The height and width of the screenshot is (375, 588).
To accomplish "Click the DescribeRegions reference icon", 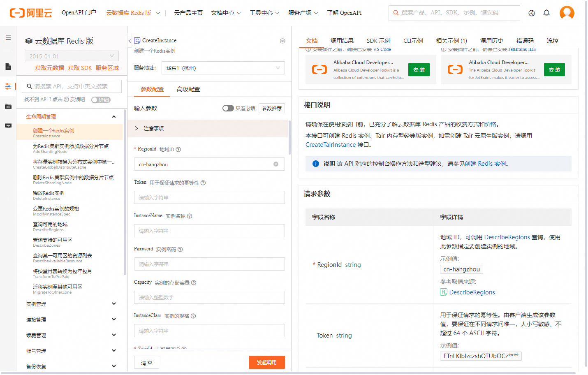I will (444, 292).
